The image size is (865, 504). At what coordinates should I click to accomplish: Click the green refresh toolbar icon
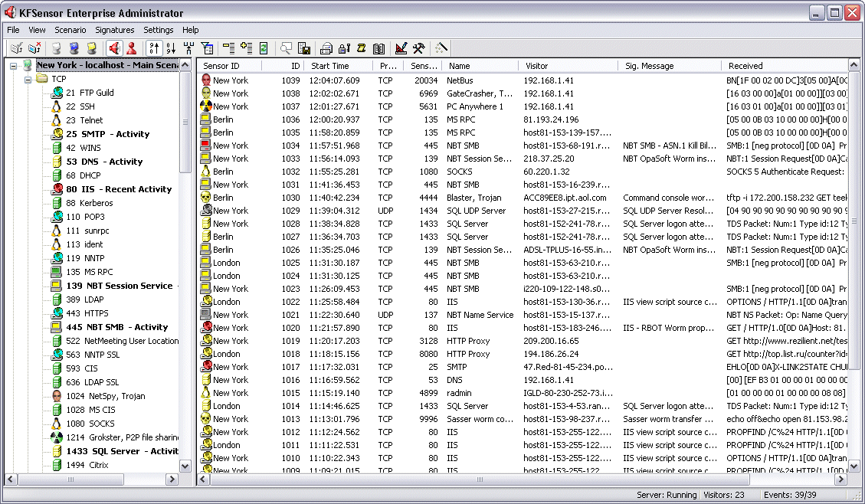tap(264, 48)
